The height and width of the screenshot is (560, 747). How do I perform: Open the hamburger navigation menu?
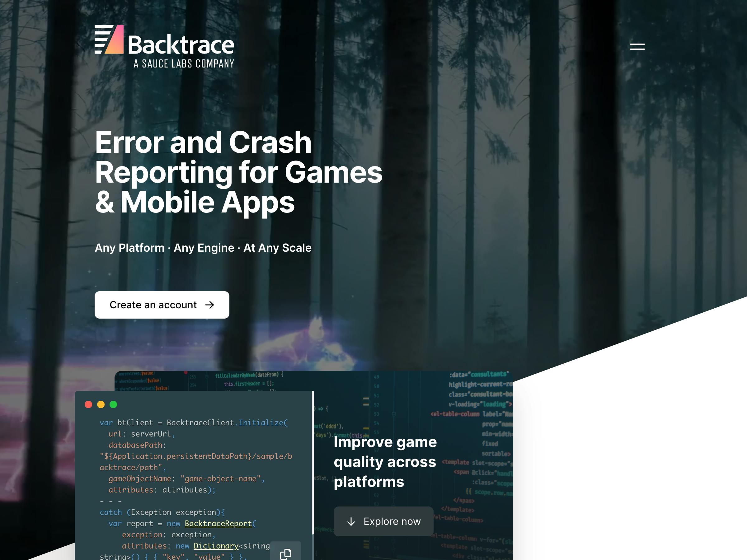pyautogui.click(x=637, y=47)
